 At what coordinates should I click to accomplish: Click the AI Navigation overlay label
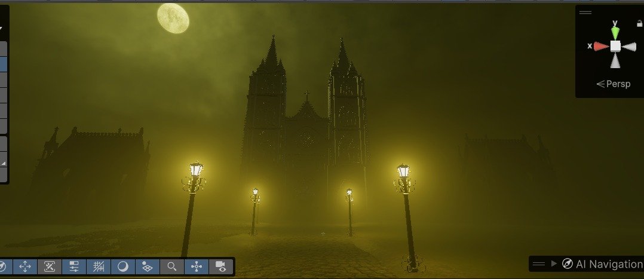coord(609,264)
